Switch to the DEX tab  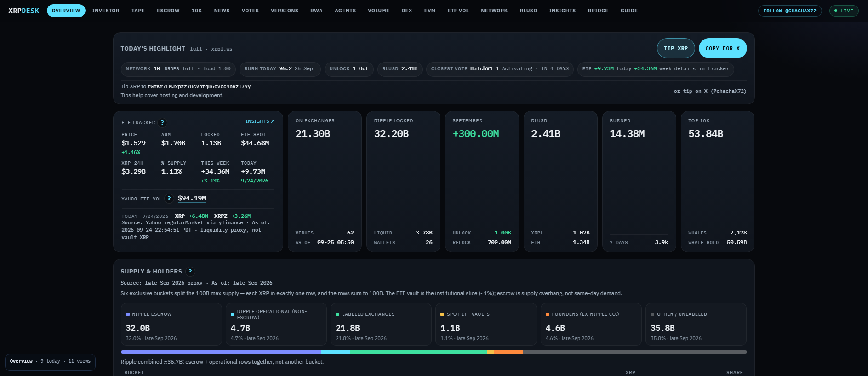(407, 11)
